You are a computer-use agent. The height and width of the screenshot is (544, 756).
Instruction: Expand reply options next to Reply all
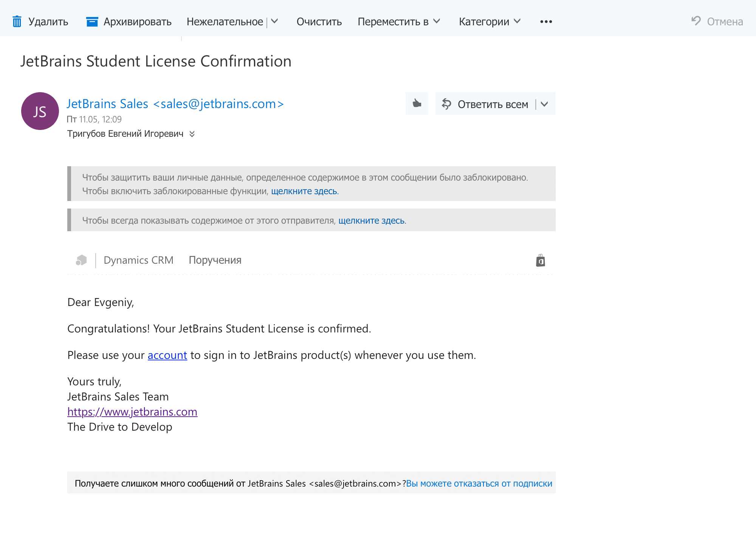coord(544,104)
